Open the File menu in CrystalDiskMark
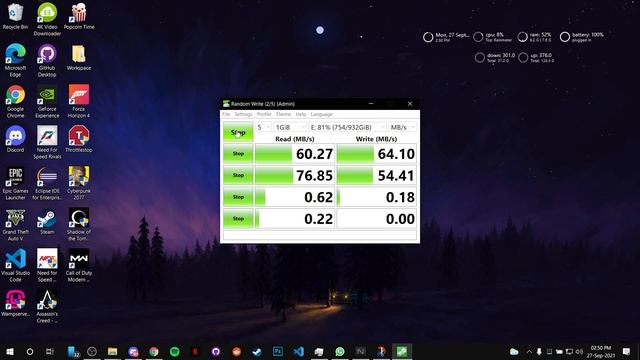Viewport: 640px width, 360px height. tap(226, 114)
